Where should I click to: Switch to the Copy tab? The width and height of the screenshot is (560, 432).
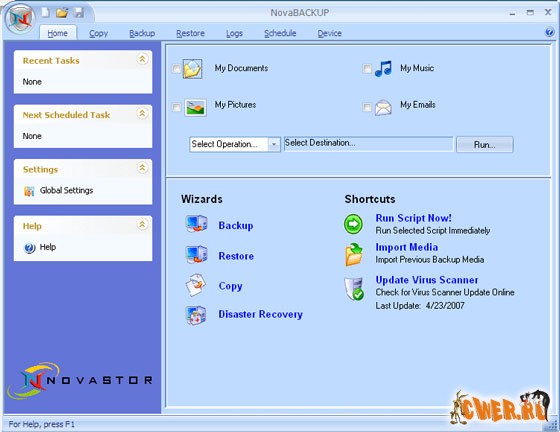pyautogui.click(x=98, y=33)
